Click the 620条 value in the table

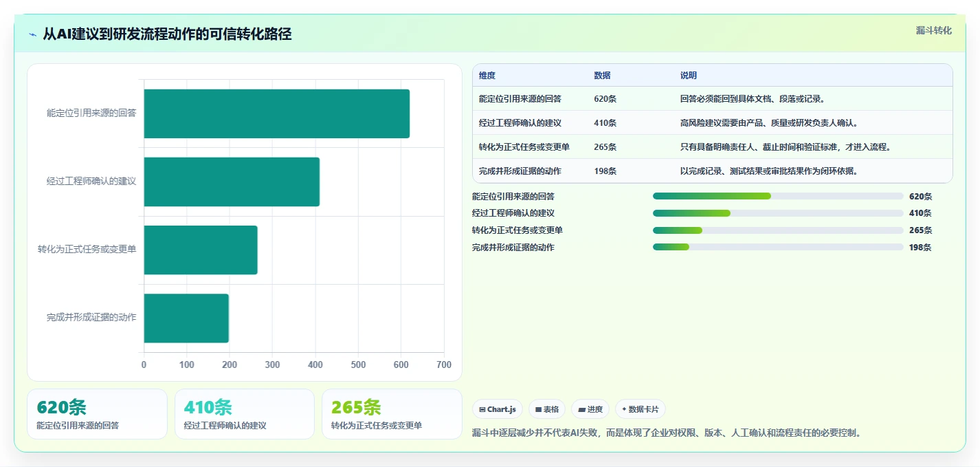point(605,99)
